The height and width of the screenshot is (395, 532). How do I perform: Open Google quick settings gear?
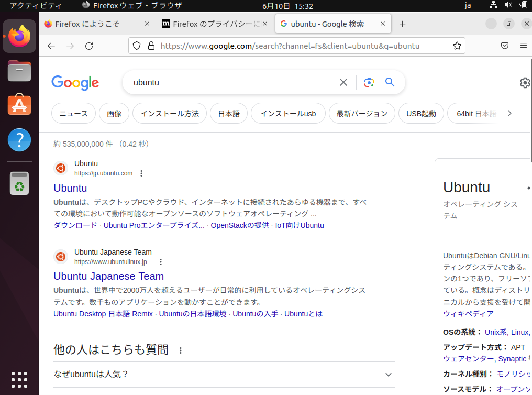[525, 82]
